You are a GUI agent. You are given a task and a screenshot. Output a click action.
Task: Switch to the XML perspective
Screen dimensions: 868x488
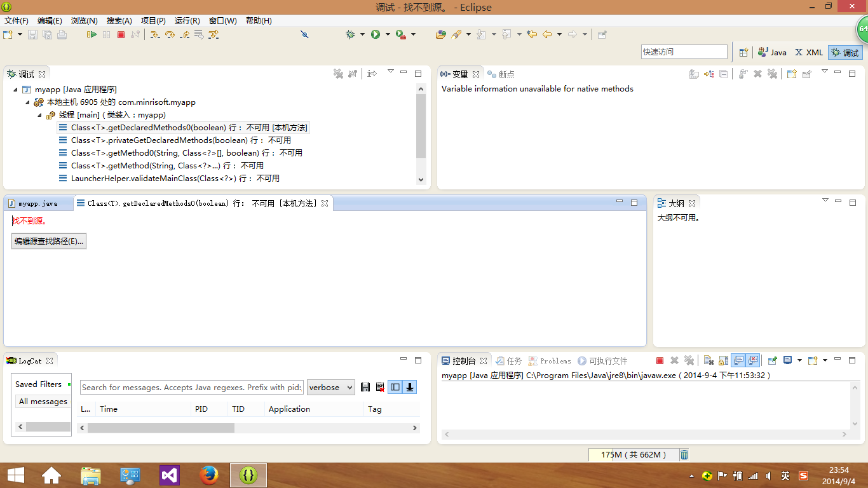(x=808, y=53)
